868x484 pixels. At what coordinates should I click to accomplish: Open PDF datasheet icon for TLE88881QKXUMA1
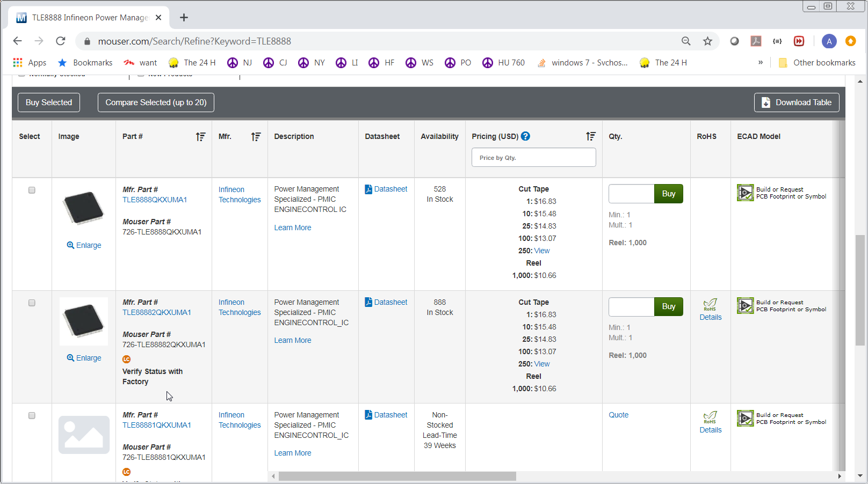[x=368, y=415]
